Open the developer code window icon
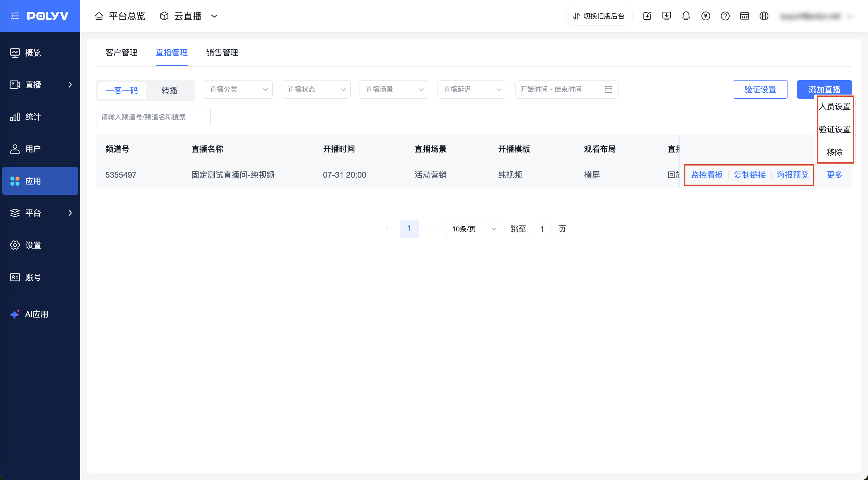The width and height of the screenshot is (868, 480). pyautogui.click(x=745, y=16)
